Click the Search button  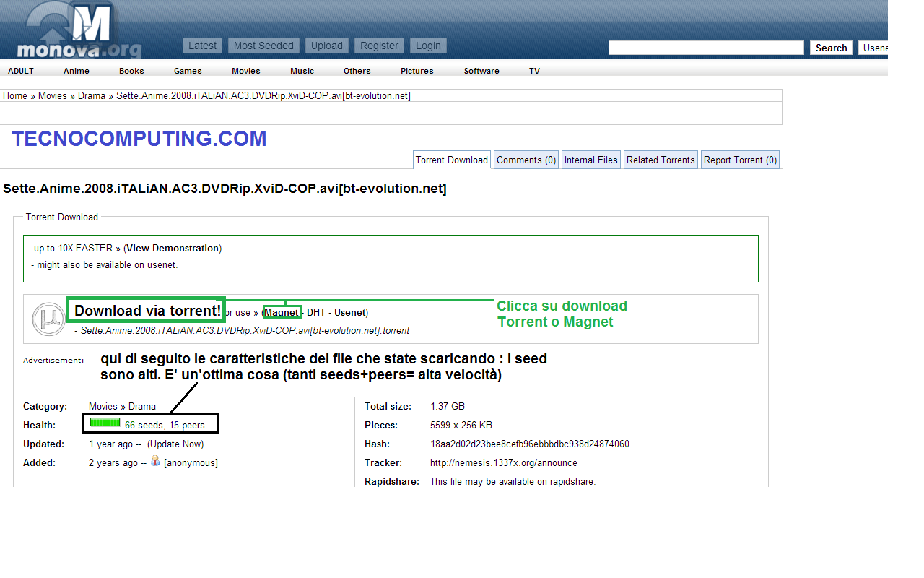832,48
